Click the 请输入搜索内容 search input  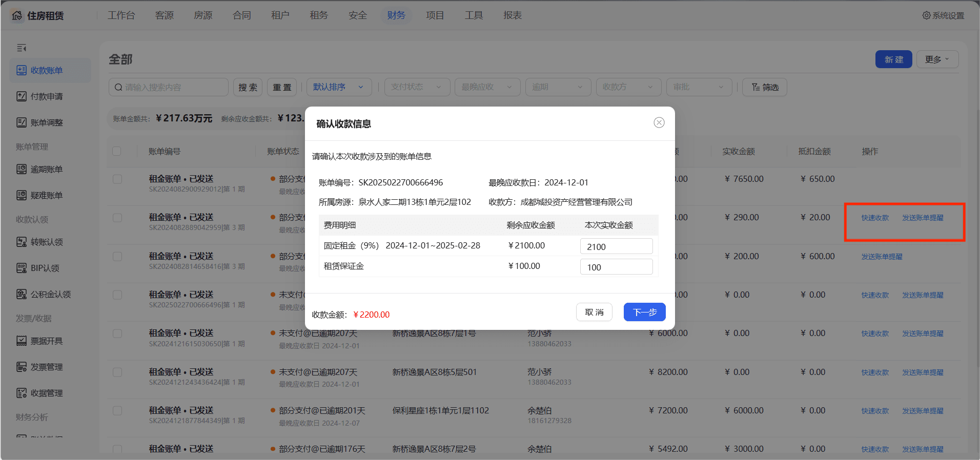click(x=169, y=87)
